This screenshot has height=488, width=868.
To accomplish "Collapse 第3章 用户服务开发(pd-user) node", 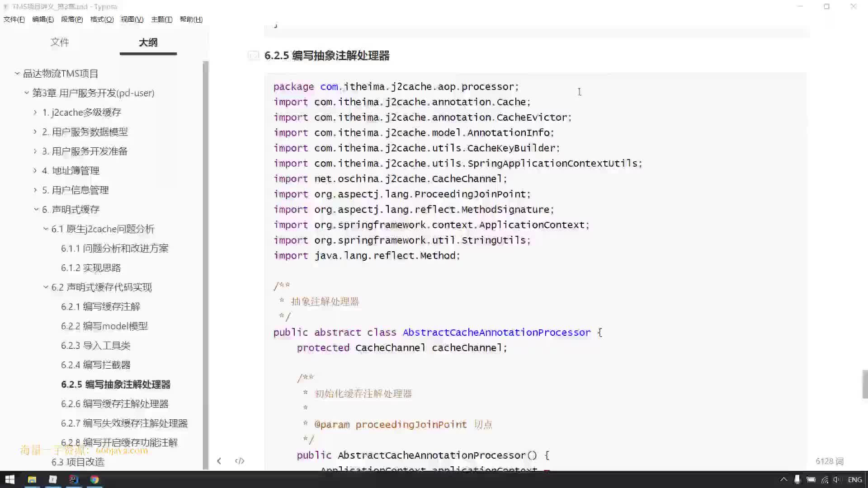I will [x=27, y=93].
